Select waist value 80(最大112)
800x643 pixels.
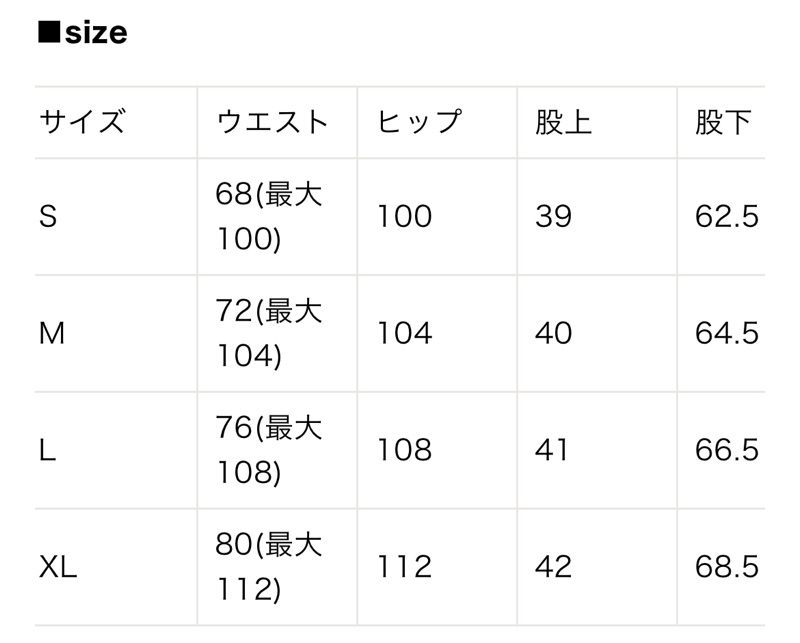pyautogui.click(x=268, y=567)
